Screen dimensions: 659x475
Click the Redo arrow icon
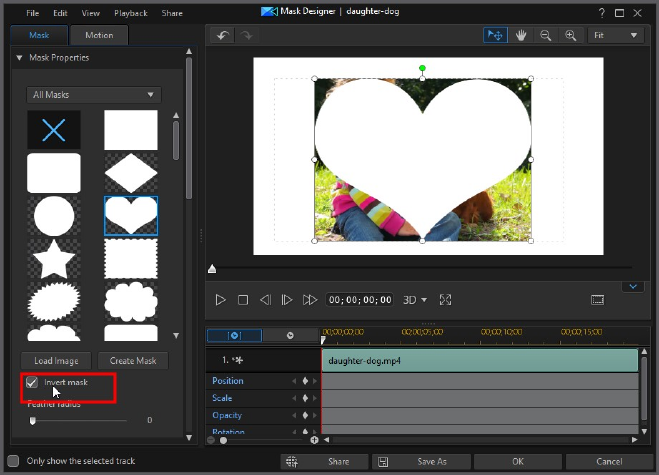(246, 36)
